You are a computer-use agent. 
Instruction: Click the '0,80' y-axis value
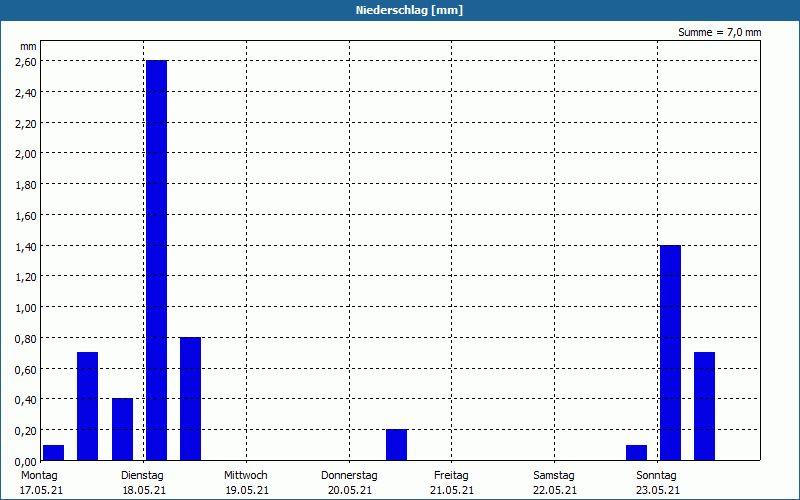(27, 339)
